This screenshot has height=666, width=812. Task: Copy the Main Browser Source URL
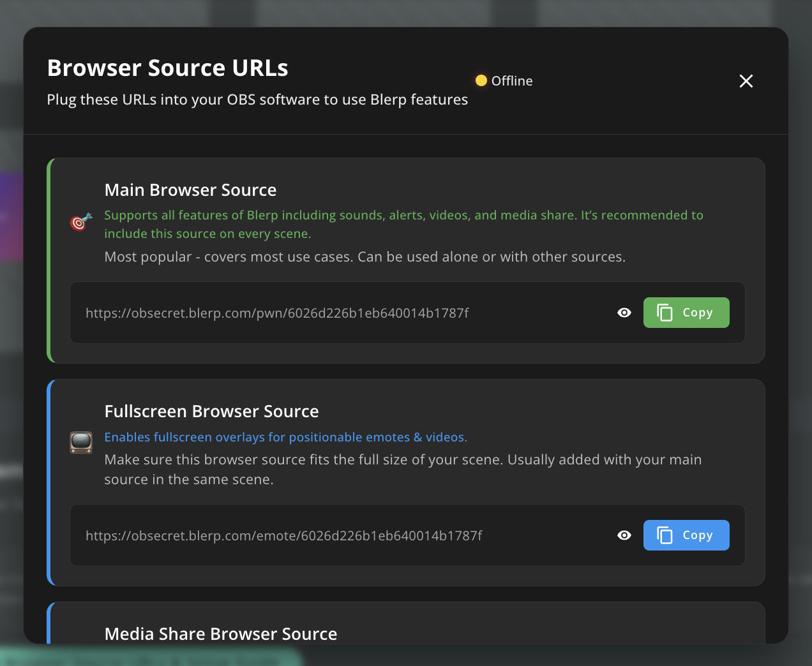click(686, 313)
